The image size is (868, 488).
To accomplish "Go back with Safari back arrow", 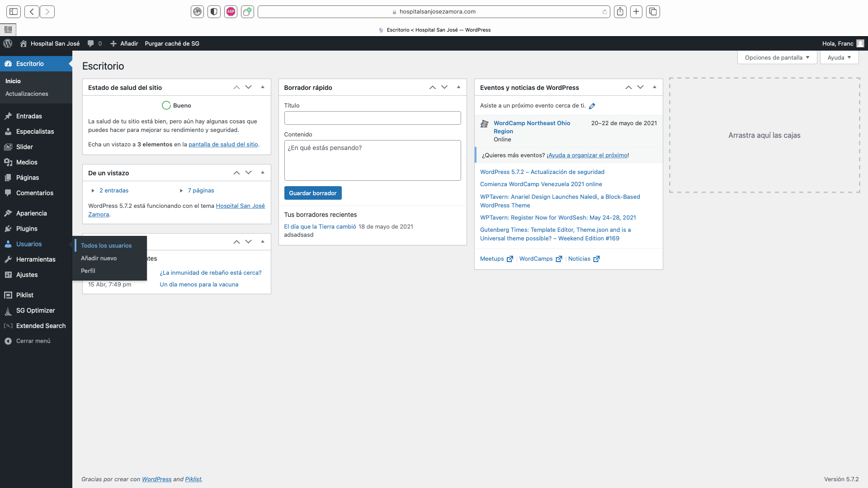I will pos(32,12).
